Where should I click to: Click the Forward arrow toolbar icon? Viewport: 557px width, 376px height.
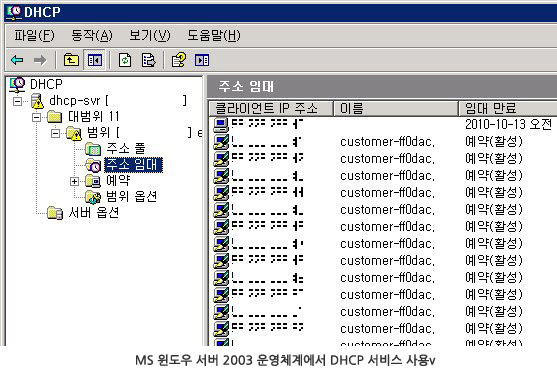40,60
